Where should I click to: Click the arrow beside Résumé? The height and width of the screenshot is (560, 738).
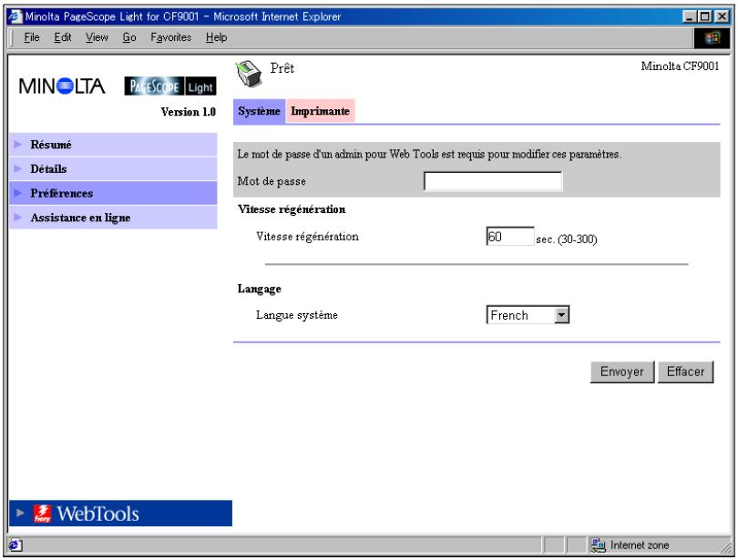18,144
